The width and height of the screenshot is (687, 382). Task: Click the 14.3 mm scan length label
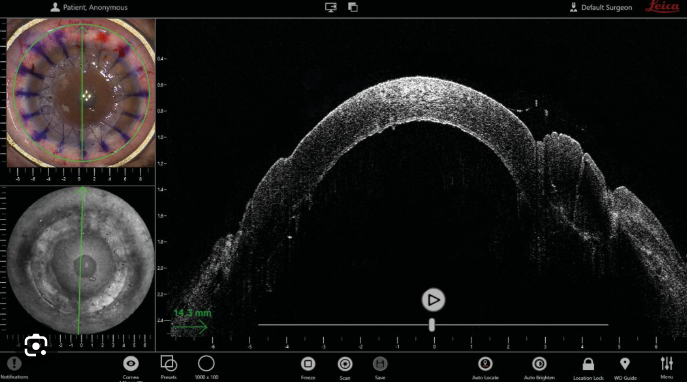click(x=192, y=313)
